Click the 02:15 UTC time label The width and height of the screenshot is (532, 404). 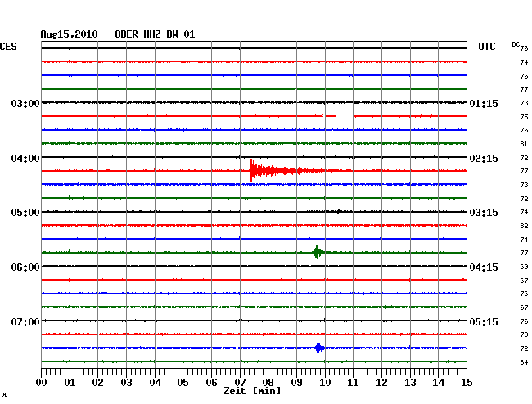tap(484, 159)
